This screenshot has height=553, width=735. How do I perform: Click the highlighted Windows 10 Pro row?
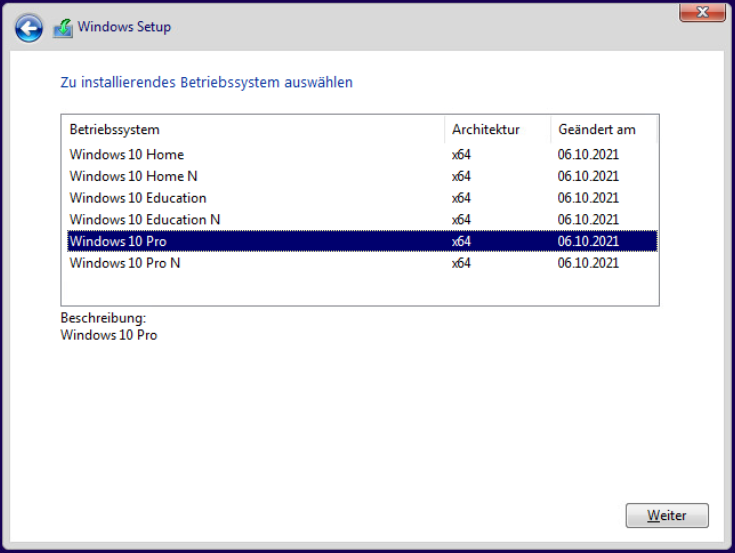(118, 241)
